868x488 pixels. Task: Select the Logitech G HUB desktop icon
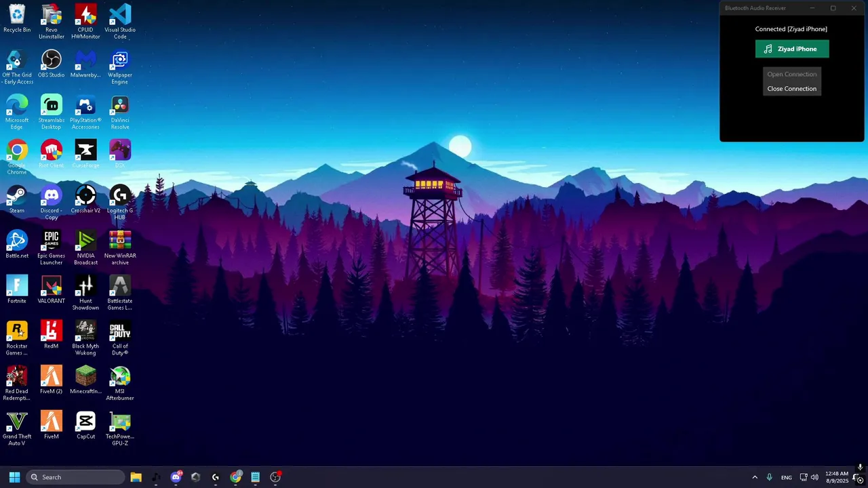click(x=120, y=203)
